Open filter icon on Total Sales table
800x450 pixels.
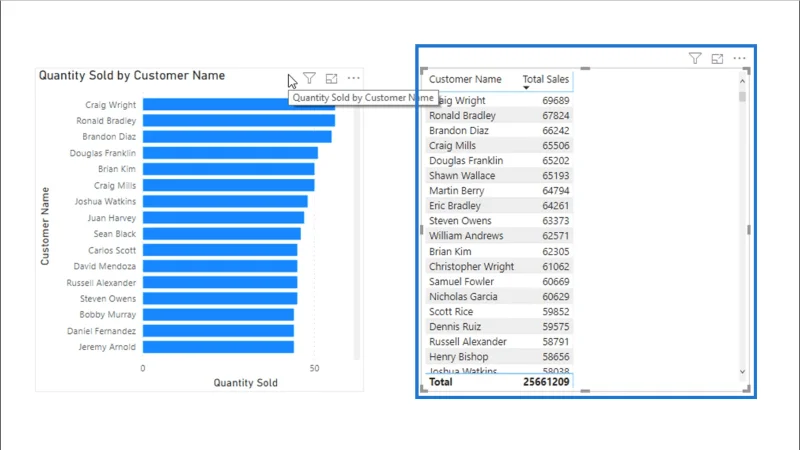pos(695,58)
